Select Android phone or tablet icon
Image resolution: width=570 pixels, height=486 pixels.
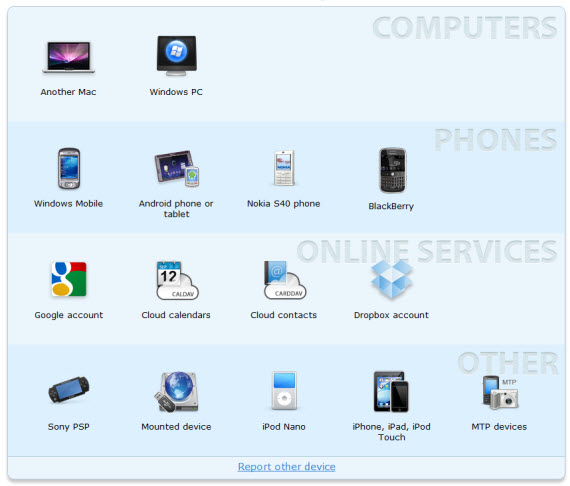[x=177, y=168]
